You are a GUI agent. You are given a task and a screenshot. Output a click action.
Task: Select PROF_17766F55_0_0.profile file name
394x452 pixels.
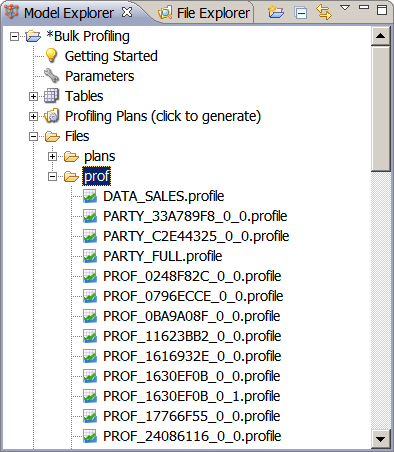coord(192,416)
